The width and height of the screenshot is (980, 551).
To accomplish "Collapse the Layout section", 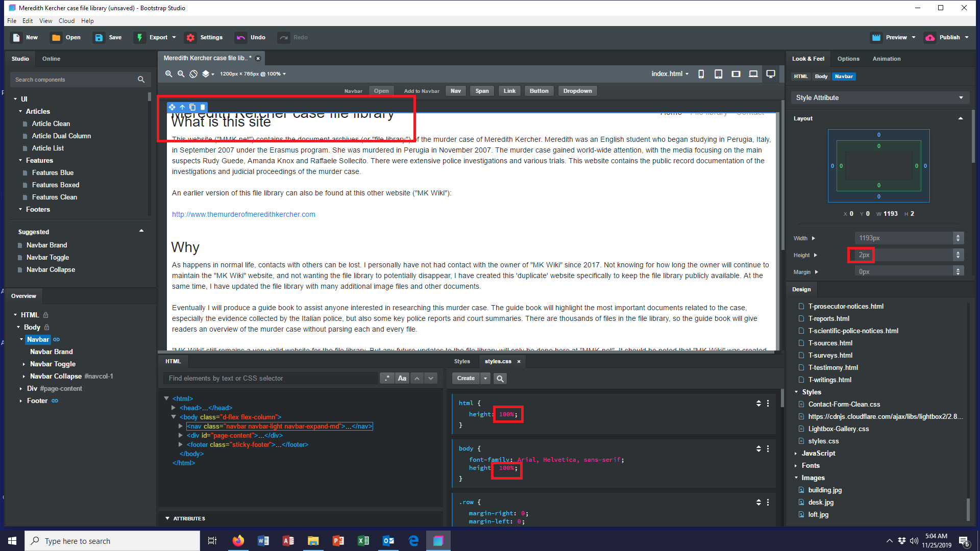I will (961, 118).
